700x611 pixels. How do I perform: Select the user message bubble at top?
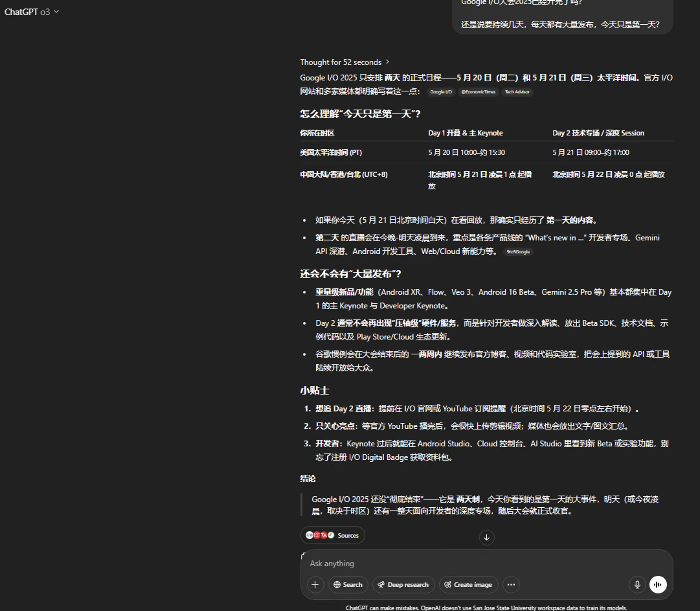562,17
